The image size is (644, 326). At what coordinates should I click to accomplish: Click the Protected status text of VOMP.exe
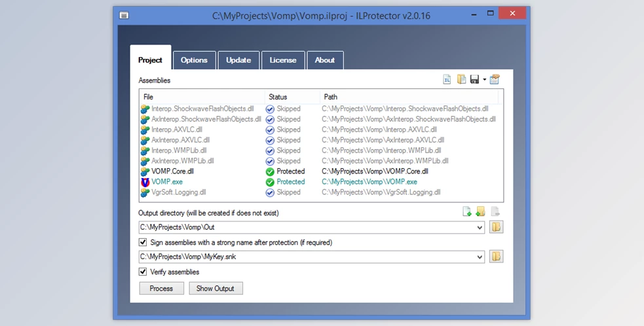click(291, 182)
